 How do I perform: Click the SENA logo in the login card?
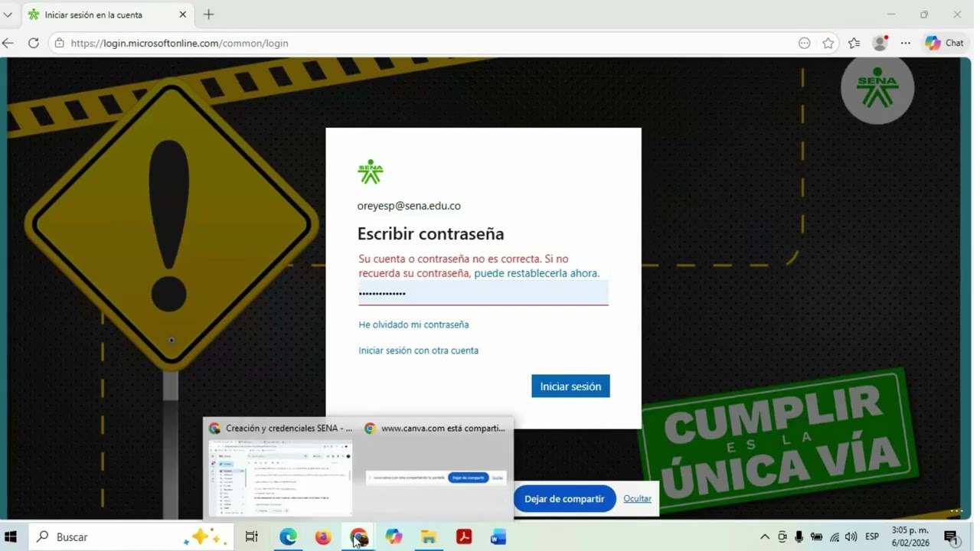pyautogui.click(x=370, y=172)
